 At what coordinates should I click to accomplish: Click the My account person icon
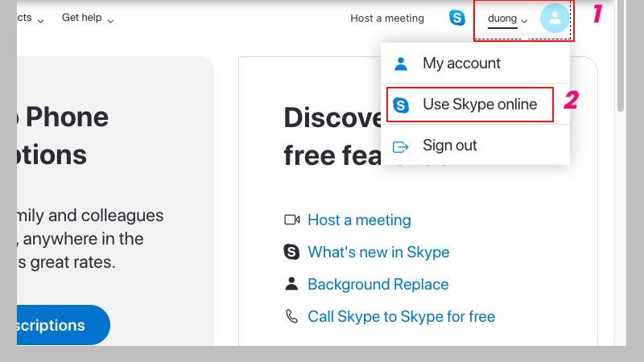point(401,64)
